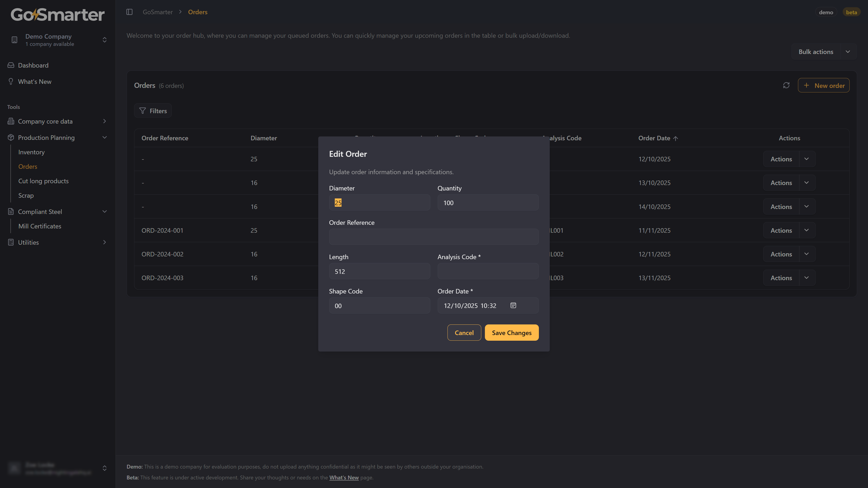This screenshot has height=488, width=868.
Task: Open the Mill Certificates page
Action: coord(40,226)
